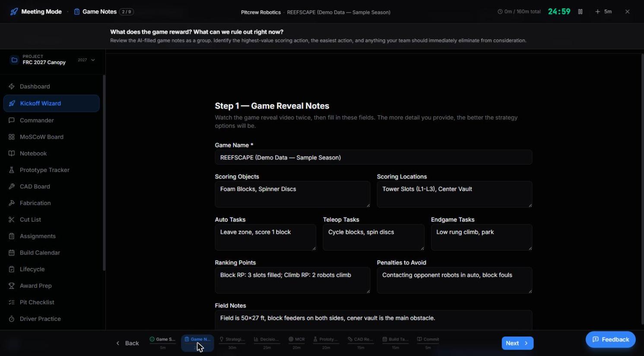Screen dimensions: 644x356
Task: Navigate to CAD Board
Action: [x=51, y=187]
